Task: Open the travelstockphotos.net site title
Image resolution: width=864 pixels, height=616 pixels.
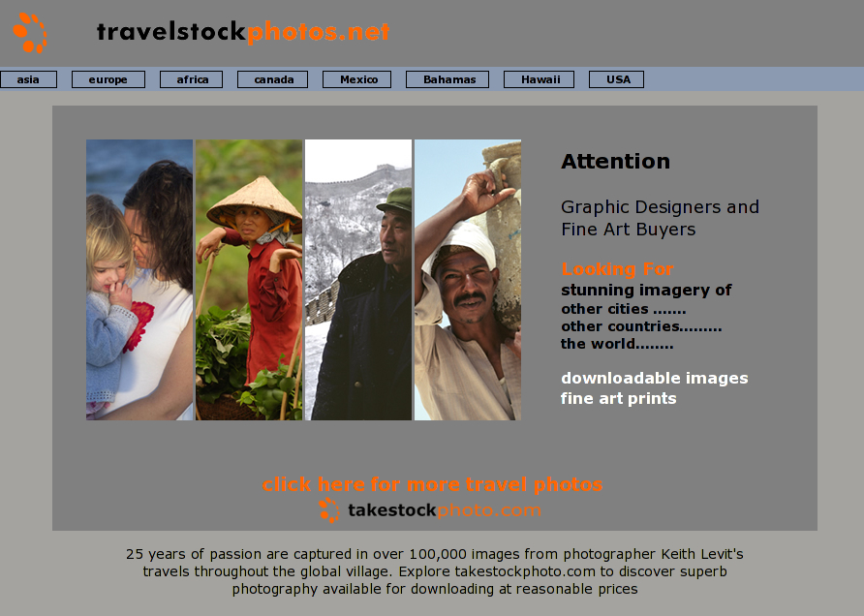Action: [x=243, y=31]
